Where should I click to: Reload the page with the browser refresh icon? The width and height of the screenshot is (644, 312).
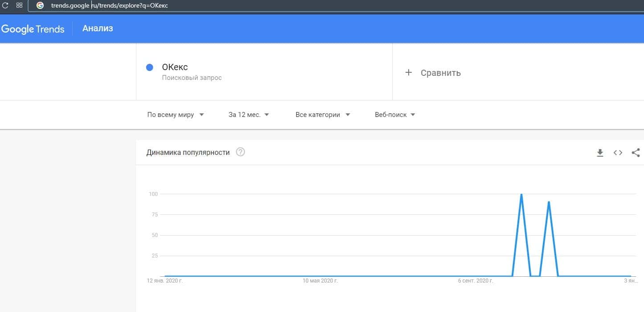pyautogui.click(x=5, y=5)
